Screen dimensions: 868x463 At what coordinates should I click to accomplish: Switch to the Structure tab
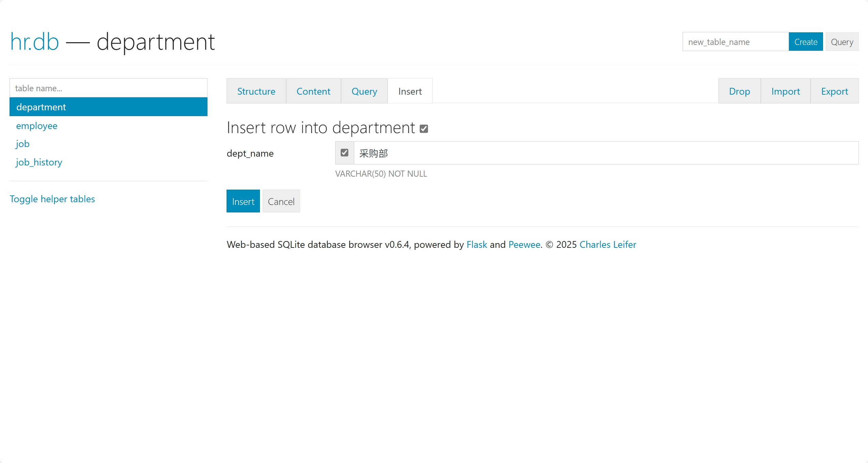click(256, 91)
